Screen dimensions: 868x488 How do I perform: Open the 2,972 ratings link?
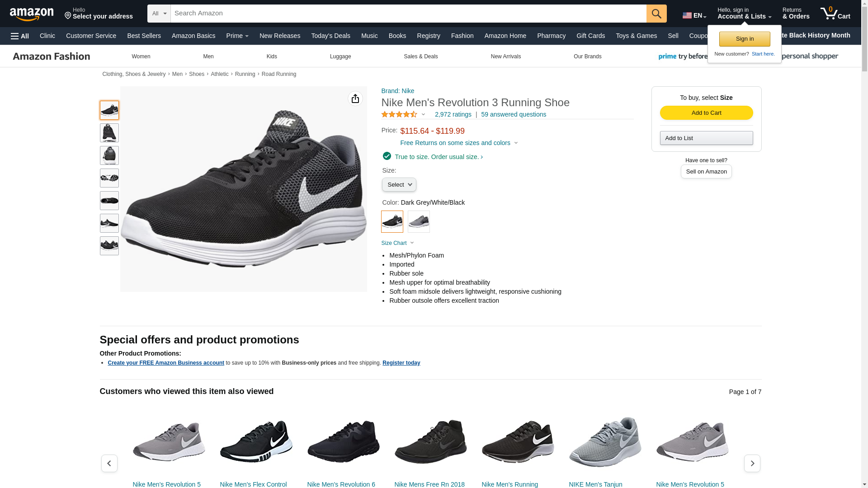453,114
